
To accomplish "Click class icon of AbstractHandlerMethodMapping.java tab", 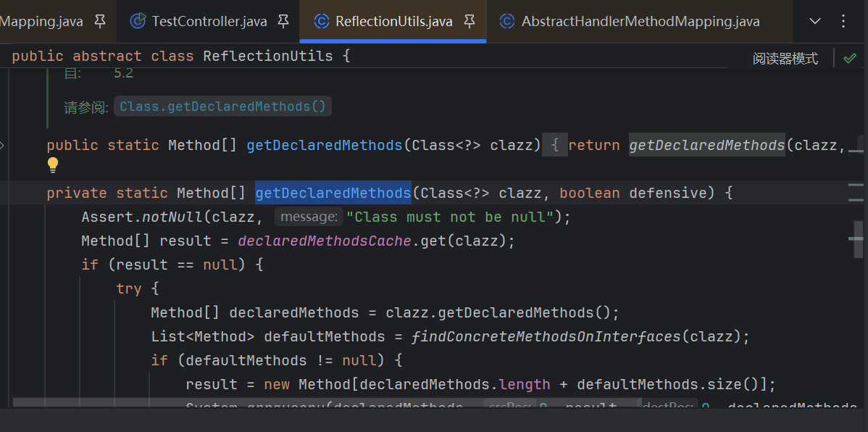I will pyautogui.click(x=507, y=22).
